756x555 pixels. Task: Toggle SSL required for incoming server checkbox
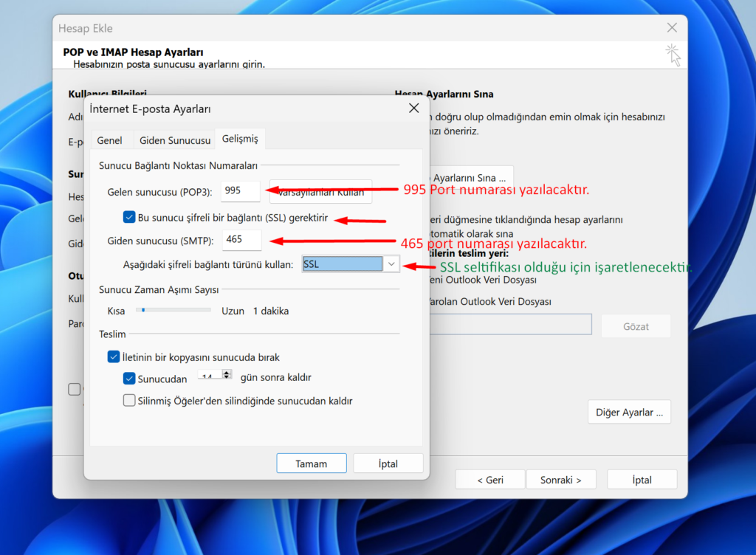[129, 218]
